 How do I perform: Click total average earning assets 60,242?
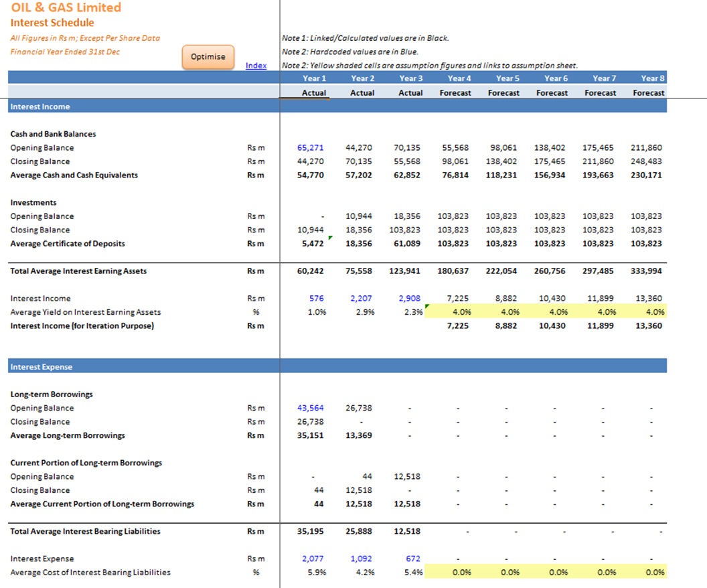pyautogui.click(x=310, y=271)
